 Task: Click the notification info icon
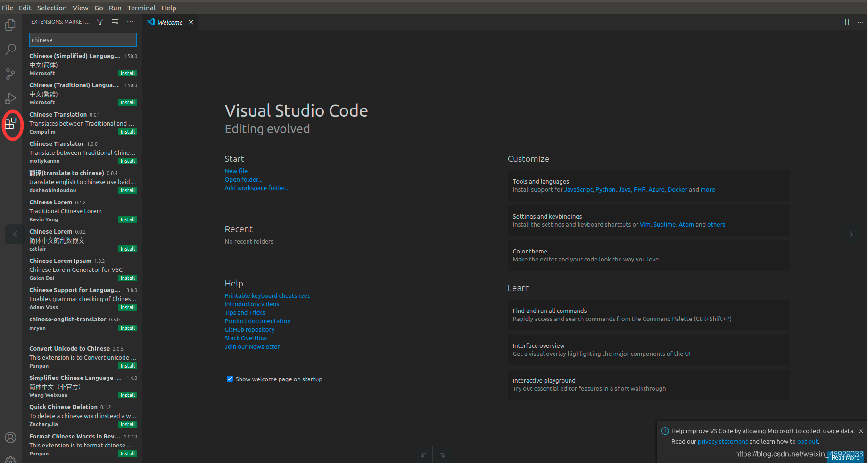665,431
